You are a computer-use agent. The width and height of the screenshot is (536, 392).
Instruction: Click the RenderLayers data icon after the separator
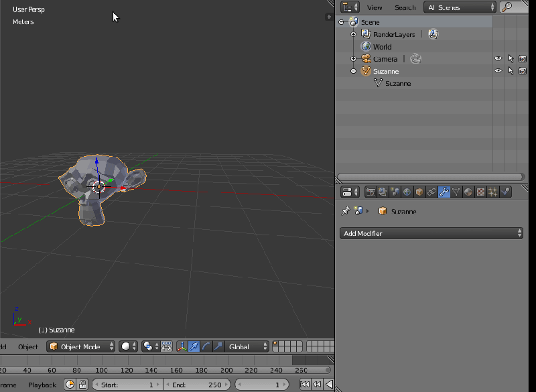[x=433, y=34]
